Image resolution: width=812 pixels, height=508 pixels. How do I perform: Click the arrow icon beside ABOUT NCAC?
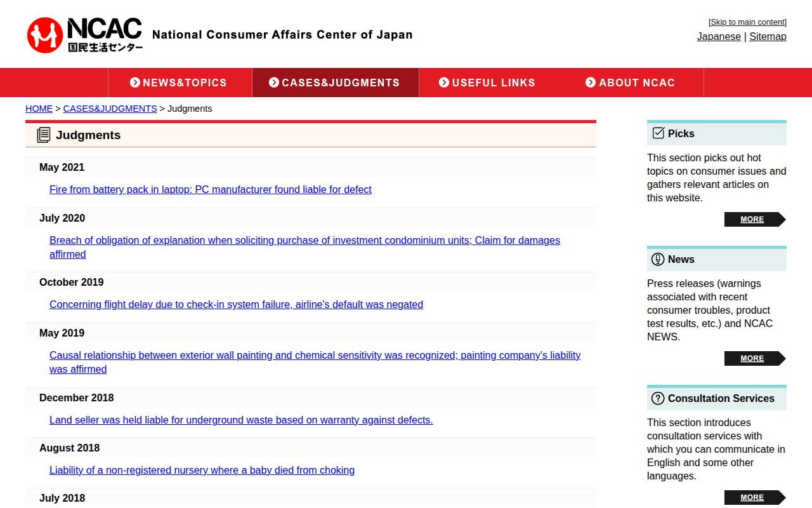(x=591, y=83)
